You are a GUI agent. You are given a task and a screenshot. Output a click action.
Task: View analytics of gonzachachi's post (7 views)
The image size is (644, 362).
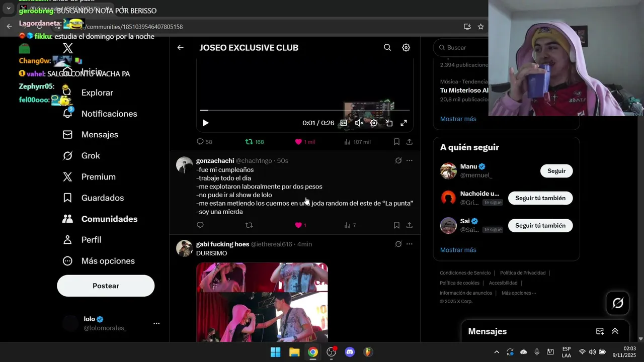[350, 225]
